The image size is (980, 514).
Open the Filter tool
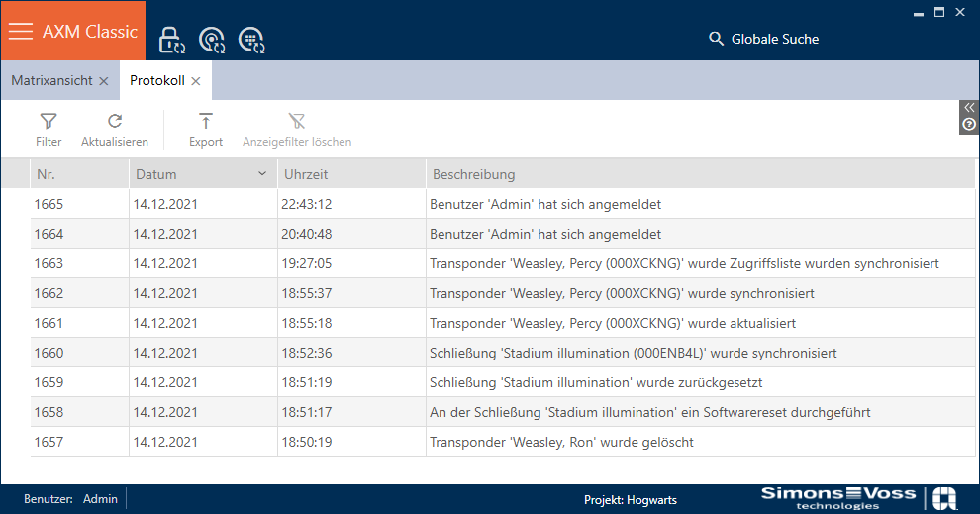coord(49,130)
